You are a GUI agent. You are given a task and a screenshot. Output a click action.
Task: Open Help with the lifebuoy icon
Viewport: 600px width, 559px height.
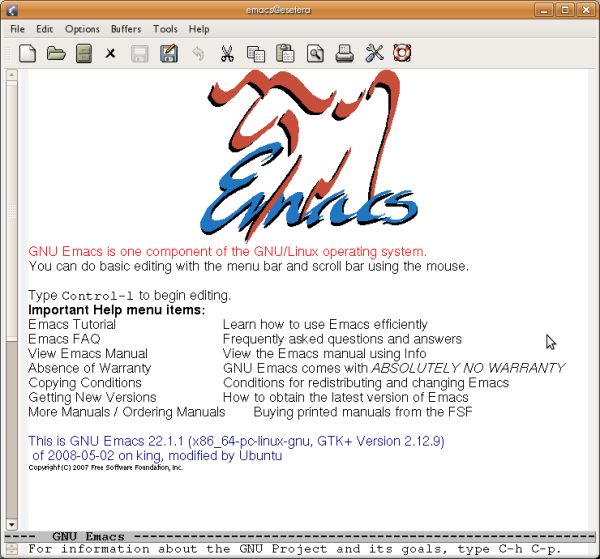pyautogui.click(x=402, y=53)
